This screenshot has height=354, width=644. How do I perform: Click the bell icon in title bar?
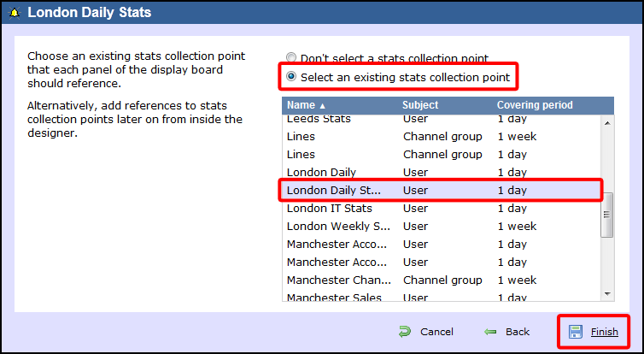click(15, 13)
